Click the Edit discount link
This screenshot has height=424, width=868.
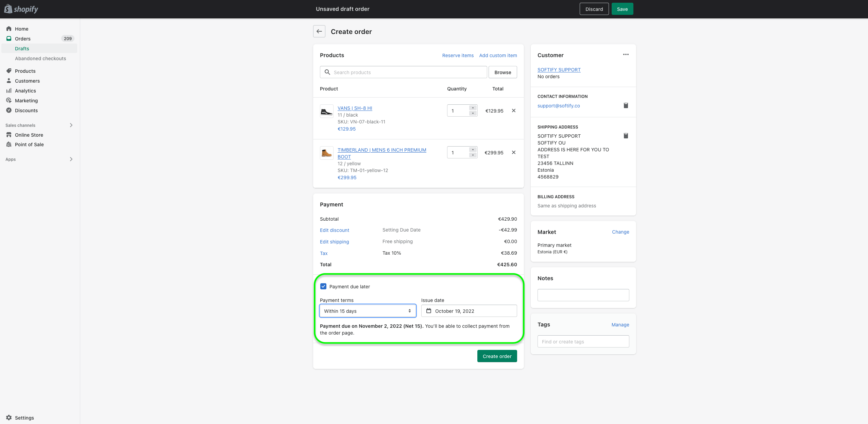tap(334, 230)
